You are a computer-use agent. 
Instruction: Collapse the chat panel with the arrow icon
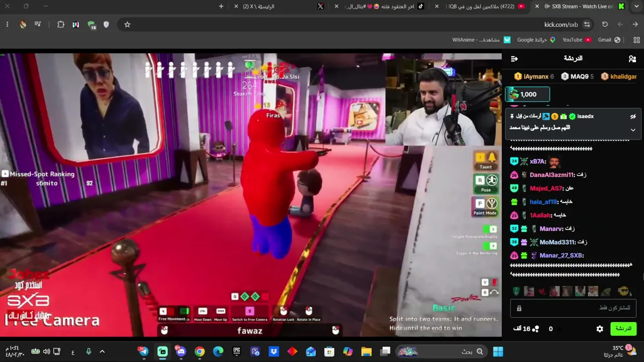point(514,59)
